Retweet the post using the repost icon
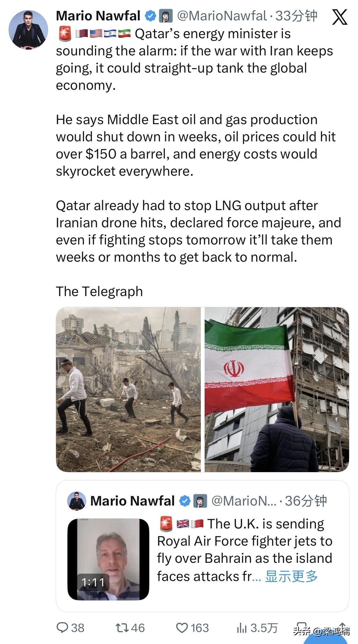 (122, 627)
